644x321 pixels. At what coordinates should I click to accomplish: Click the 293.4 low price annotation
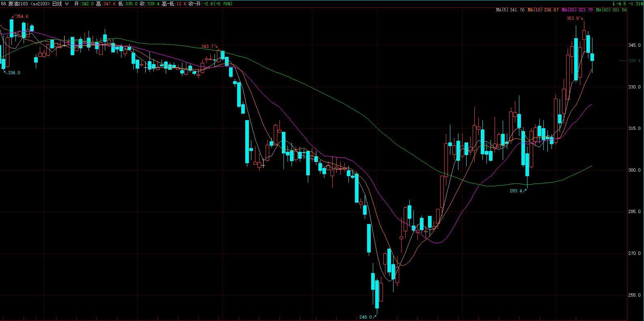pyautogui.click(x=515, y=191)
